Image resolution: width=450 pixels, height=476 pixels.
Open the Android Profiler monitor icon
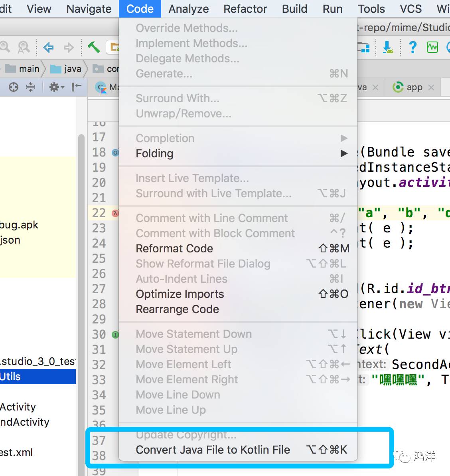coord(432,47)
